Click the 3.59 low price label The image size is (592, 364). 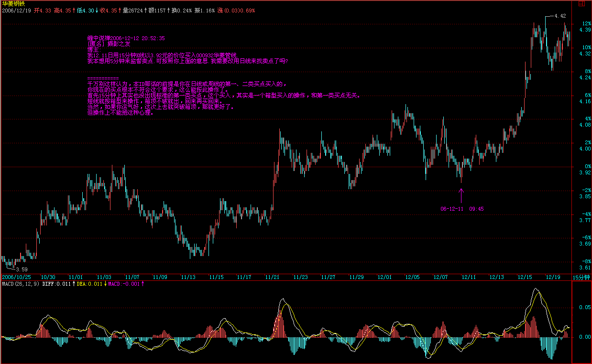click(22, 270)
